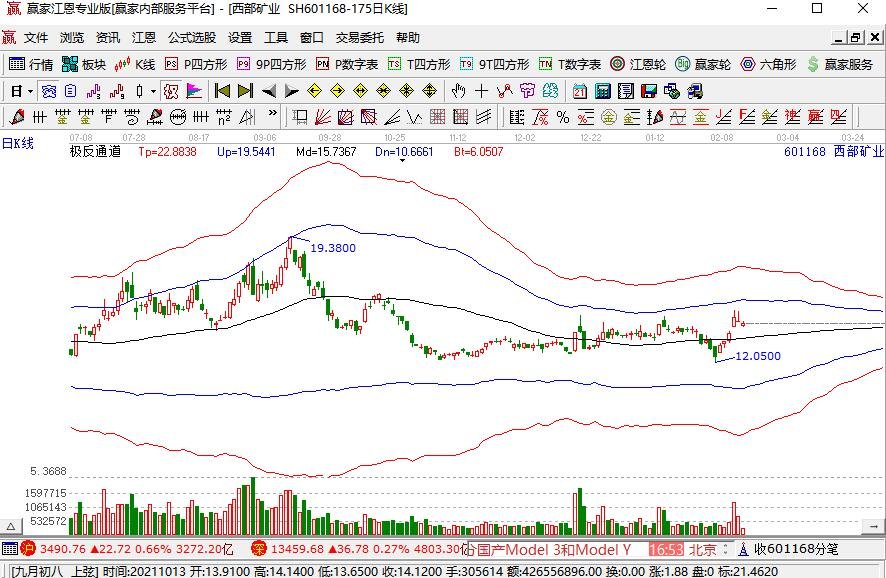886x578 pixels.
Task: Click the 六角形 hexagon chart icon
Action: tap(768, 64)
